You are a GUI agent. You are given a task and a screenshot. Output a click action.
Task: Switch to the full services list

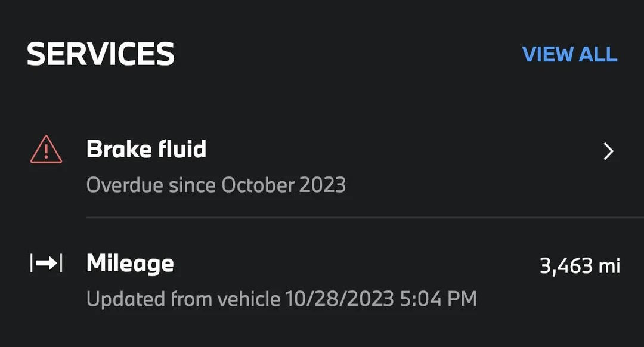tap(569, 55)
